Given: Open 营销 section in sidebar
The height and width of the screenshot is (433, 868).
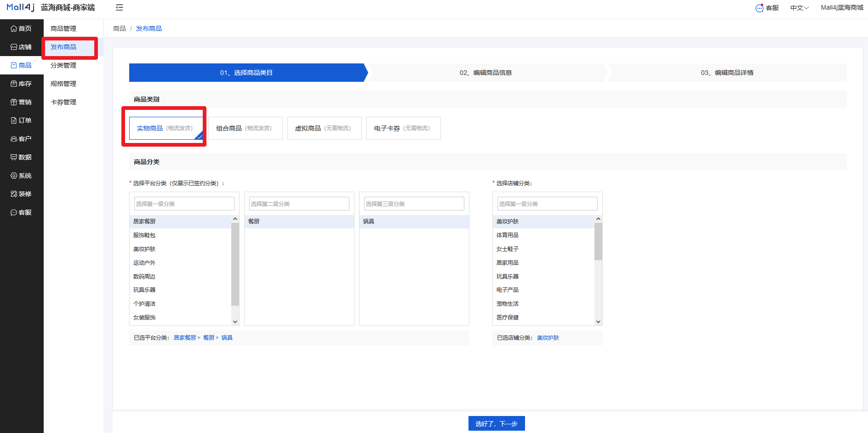Looking at the screenshot, I should pos(22,102).
